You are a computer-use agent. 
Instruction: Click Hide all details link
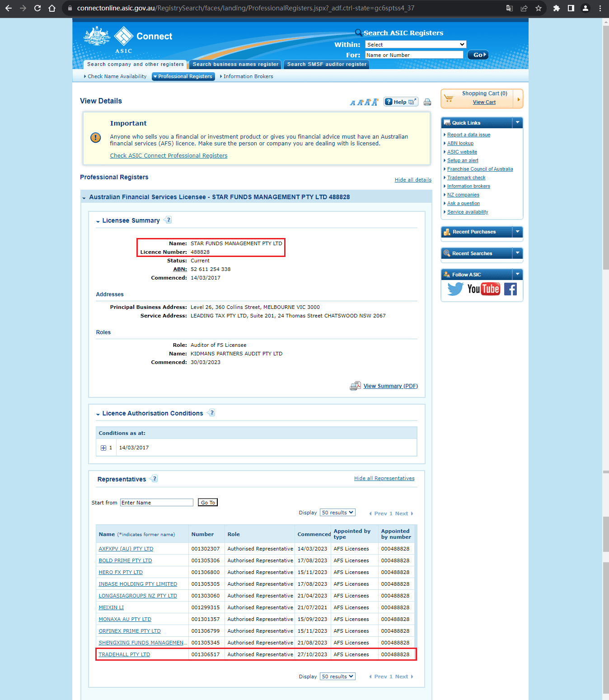click(413, 180)
